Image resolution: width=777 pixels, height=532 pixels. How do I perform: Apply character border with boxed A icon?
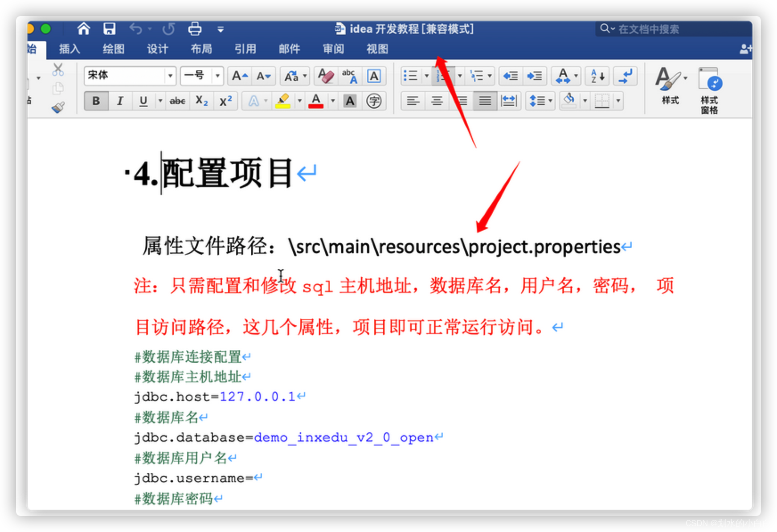pos(374,76)
